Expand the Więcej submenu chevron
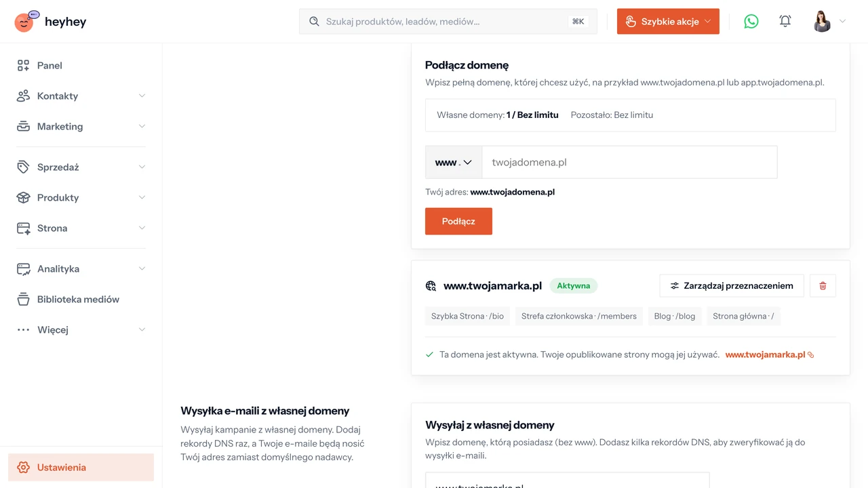This screenshot has height=488, width=868. [142, 330]
